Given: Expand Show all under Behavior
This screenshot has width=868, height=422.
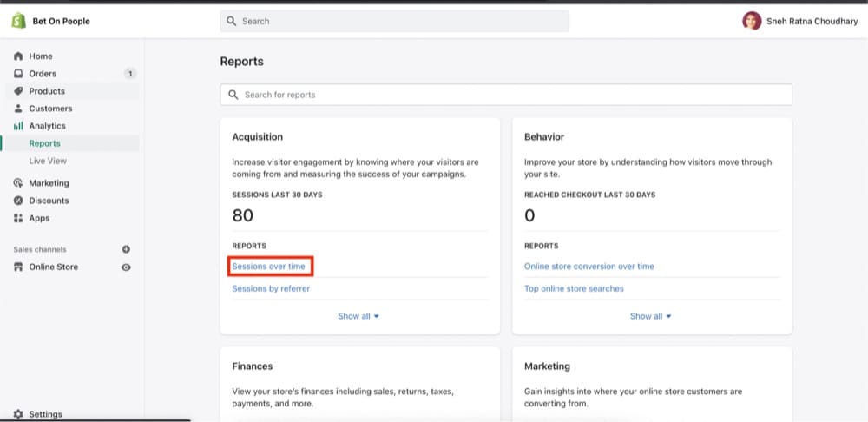Looking at the screenshot, I should click(x=650, y=316).
